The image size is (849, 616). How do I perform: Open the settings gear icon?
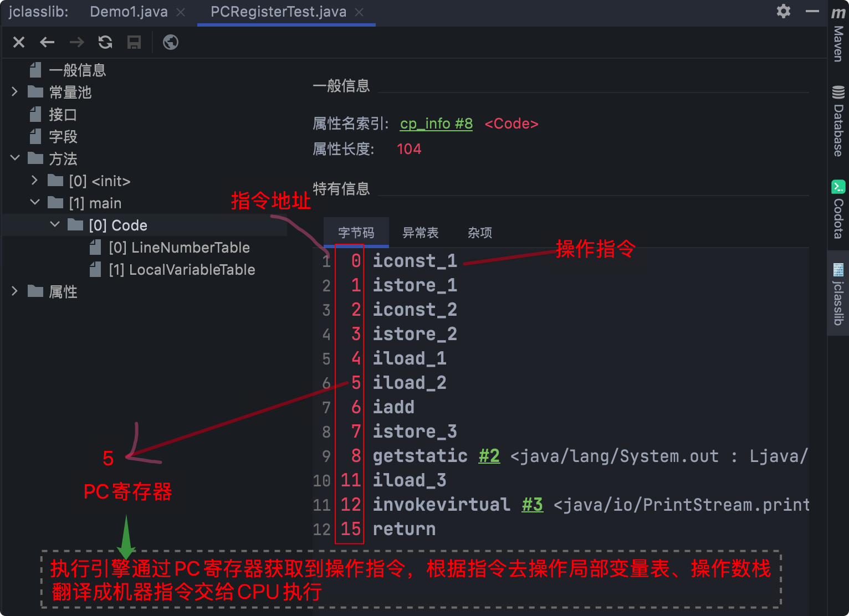pos(784,11)
